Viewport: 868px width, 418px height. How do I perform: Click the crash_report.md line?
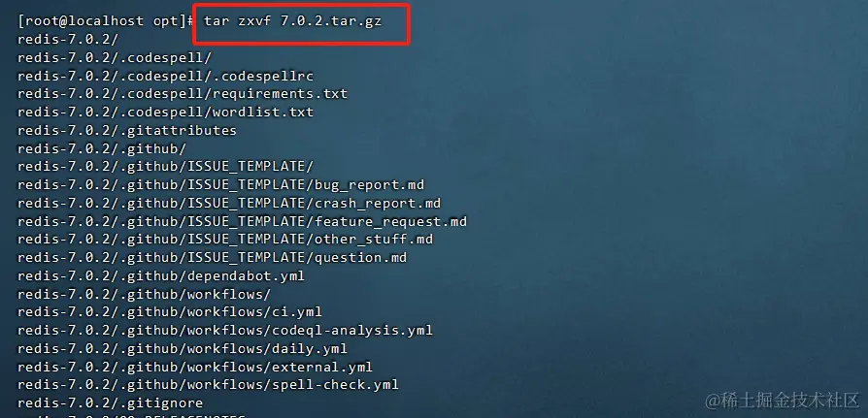(229, 203)
